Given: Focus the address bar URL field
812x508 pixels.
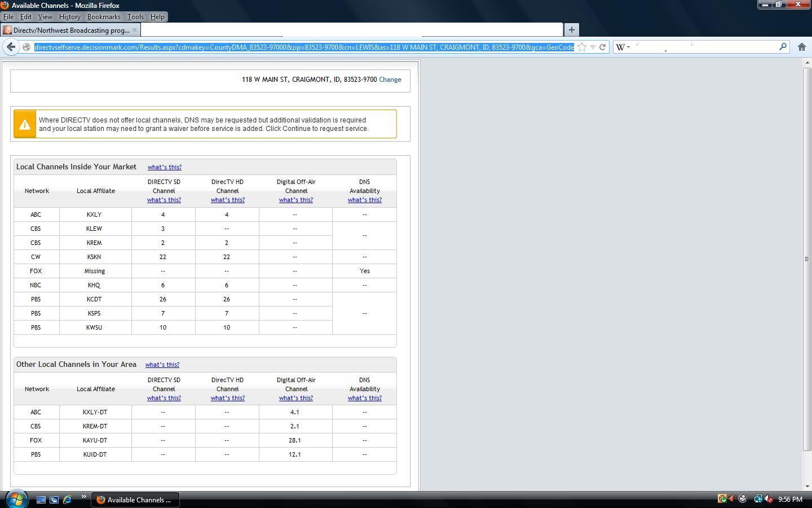Looking at the screenshot, I should [304, 47].
